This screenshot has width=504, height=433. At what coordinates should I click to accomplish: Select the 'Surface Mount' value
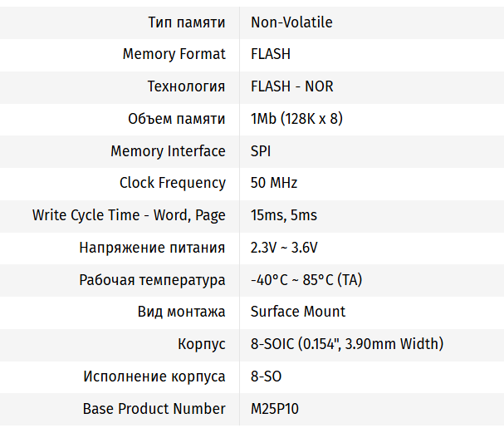tap(298, 312)
